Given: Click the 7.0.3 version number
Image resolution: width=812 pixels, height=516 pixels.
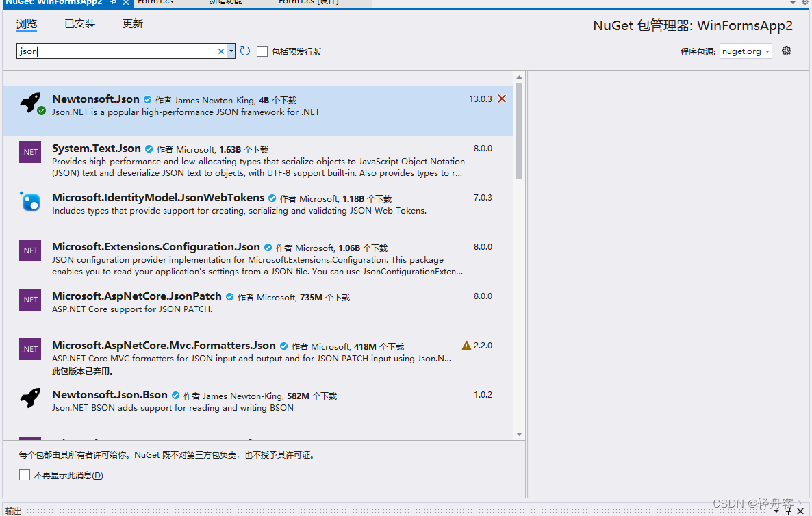Looking at the screenshot, I should pyautogui.click(x=483, y=198).
